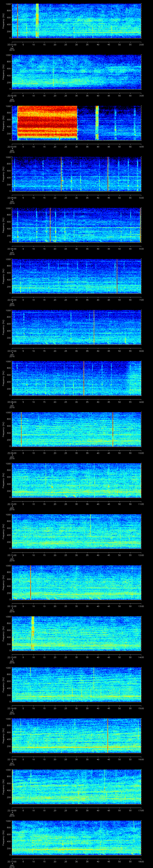The height and width of the screenshot is (868, 153).
Task: Click the spectrogram panel starting at 22:11:00
Action: click(76, 532)
